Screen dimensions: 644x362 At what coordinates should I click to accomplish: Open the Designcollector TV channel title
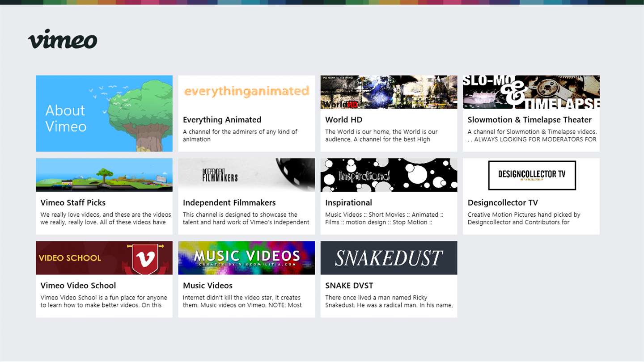503,202
